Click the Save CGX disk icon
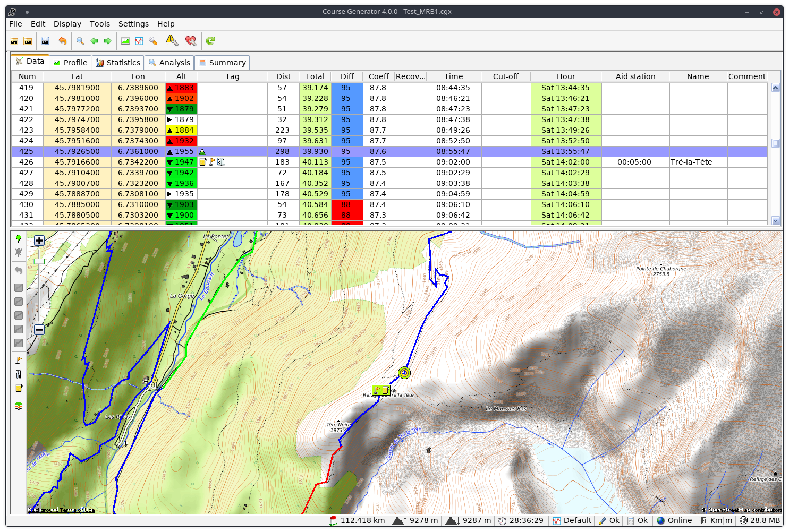 45,41
